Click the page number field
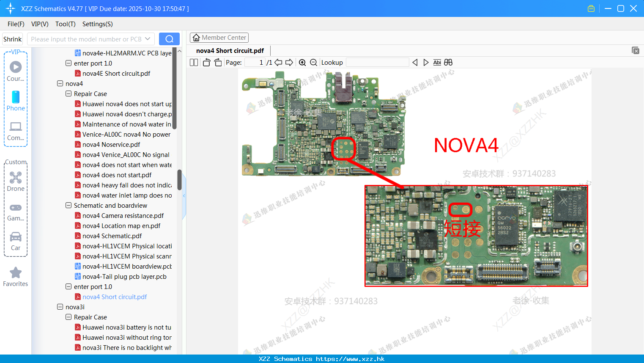This screenshot has height=363, width=644. 255,62
